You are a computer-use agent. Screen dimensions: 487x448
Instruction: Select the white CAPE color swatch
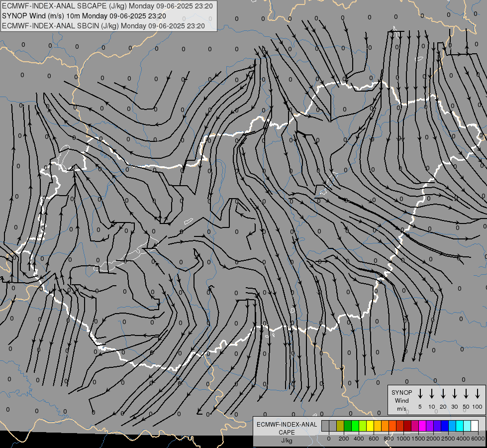click(x=474, y=426)
